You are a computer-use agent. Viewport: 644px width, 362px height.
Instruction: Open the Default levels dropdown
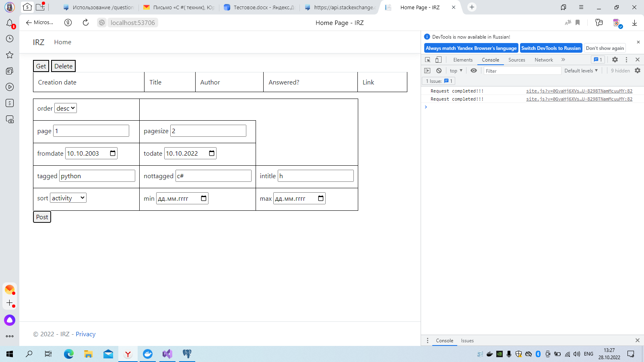click(x=581, y=70)
